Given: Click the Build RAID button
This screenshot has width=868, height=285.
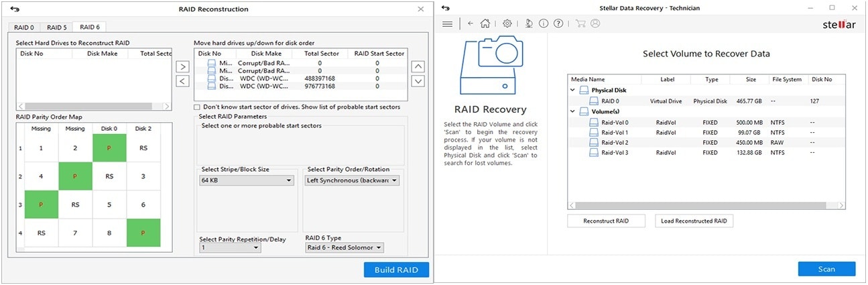Looking at the screenshot, I should pyautogui.click(x=396, y=270).
